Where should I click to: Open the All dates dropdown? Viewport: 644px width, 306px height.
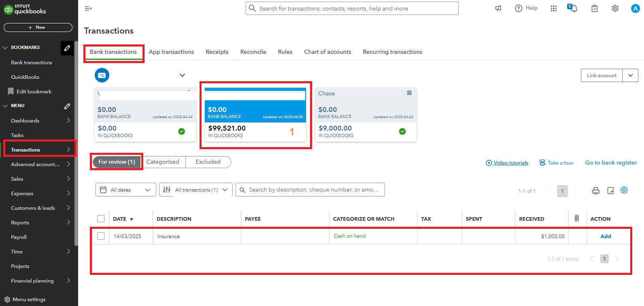125,190
